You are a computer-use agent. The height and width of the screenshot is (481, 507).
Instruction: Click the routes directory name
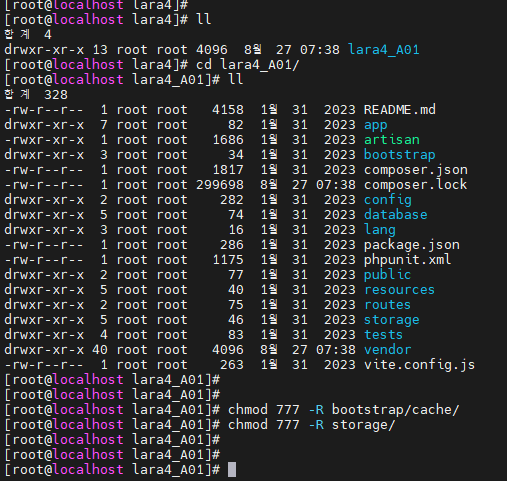387,305
